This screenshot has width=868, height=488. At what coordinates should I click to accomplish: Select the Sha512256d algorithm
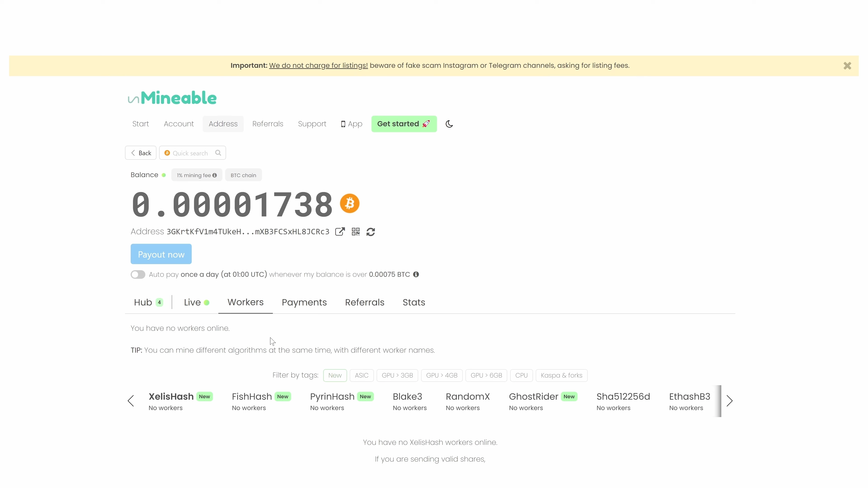coord(623,401)
